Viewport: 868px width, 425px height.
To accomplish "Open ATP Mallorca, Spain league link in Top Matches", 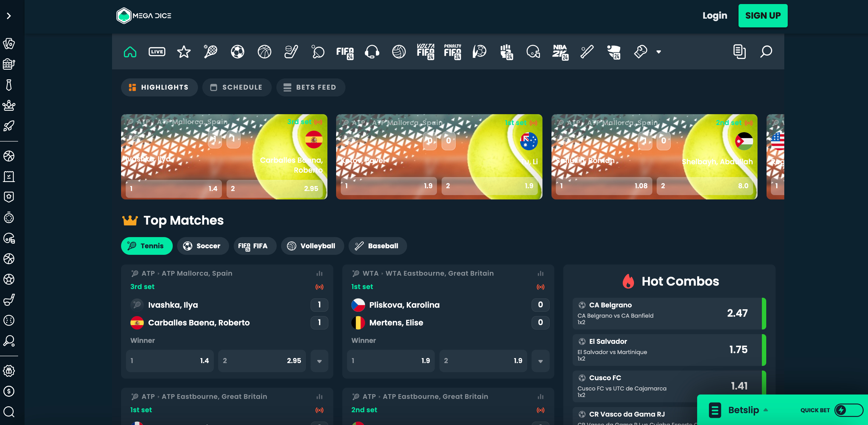I will tap(197, 273).
